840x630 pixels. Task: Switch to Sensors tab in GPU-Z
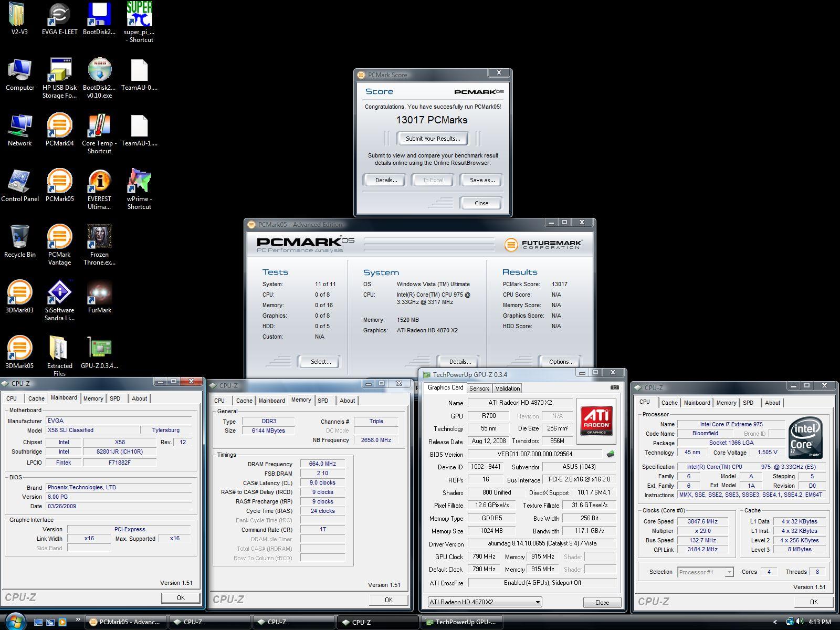pos(479,388)
